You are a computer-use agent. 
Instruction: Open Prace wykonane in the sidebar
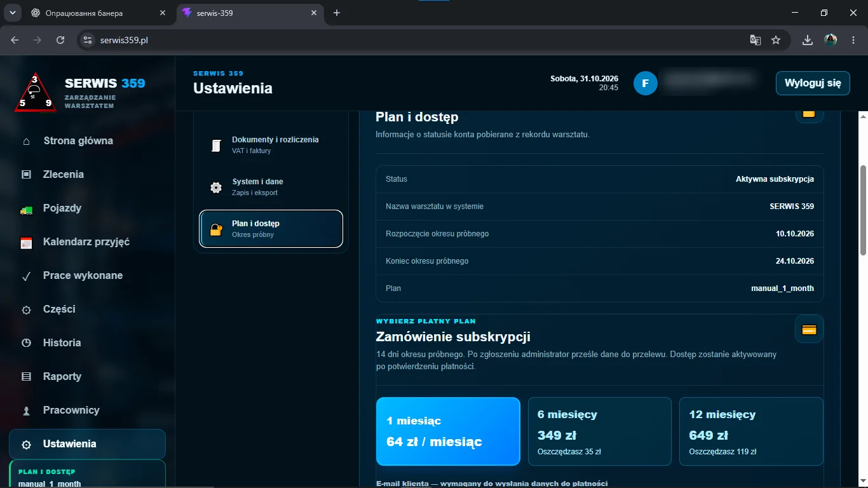[87, 276]
